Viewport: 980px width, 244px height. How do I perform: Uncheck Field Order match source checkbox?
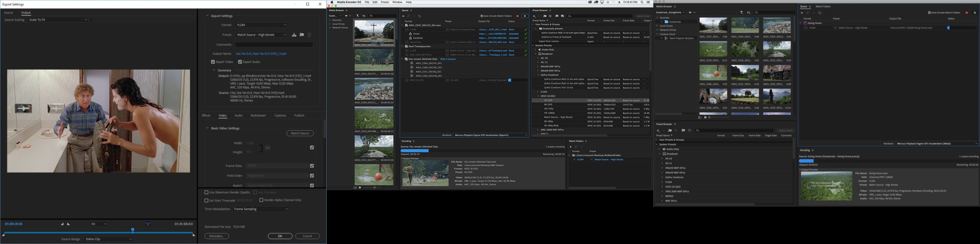[x=312, y=176]
